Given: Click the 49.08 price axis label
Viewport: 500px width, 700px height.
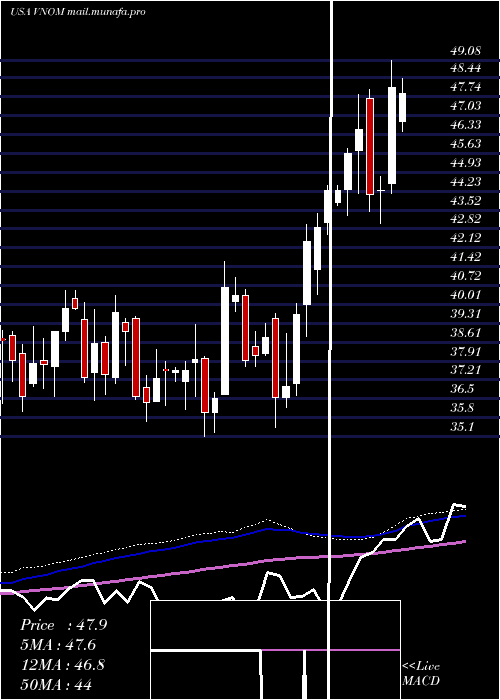Looking at the screenshot, I should [x=466, y=50].
